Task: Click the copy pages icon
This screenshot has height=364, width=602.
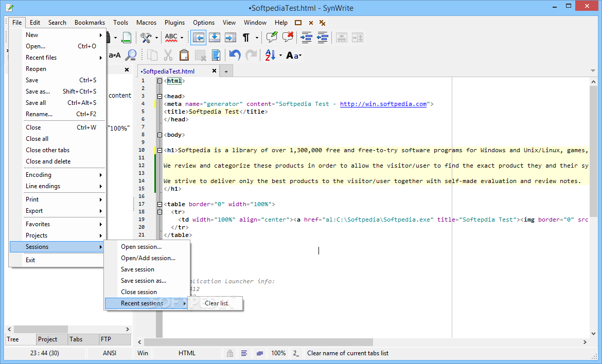Action: pos(152,55)
